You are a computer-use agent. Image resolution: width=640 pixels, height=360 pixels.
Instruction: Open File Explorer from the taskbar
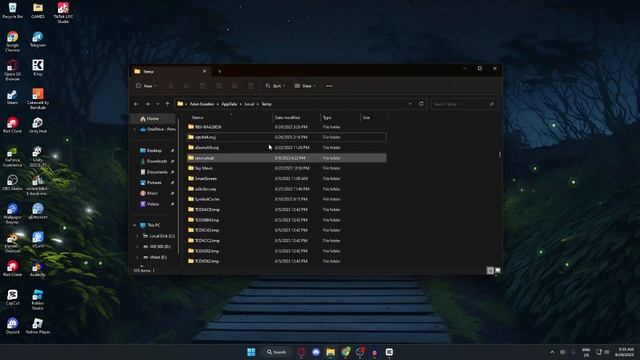330,352
